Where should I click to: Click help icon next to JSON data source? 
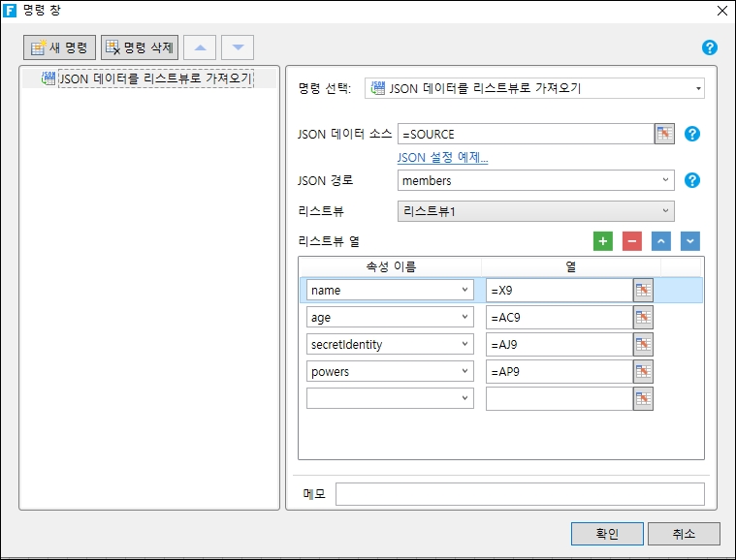pyautogui.click(x=692, y=134)
